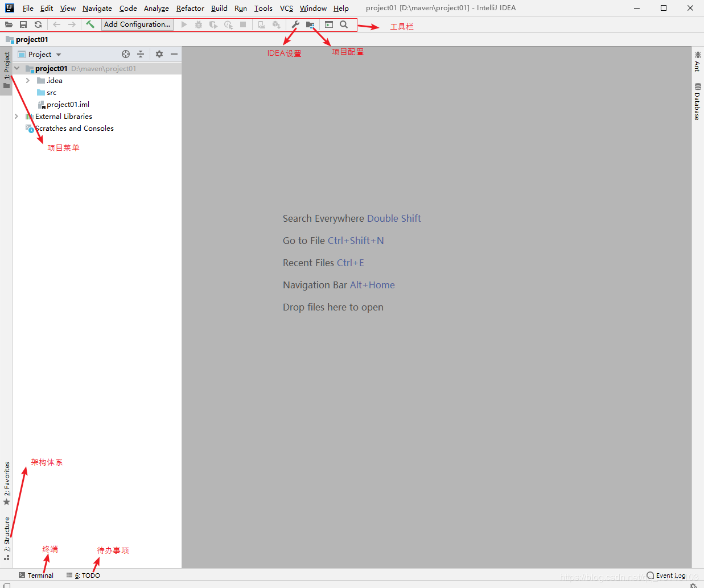Screen dimensions: 704x588
Task: Collapse the project01 root node
Action: pos(17,68)
